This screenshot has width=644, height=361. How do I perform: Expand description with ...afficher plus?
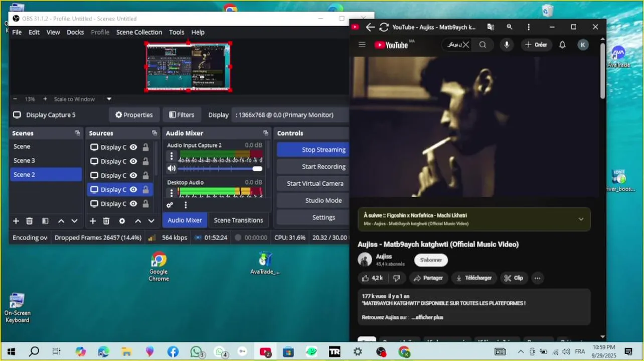(x=427, y=317)
